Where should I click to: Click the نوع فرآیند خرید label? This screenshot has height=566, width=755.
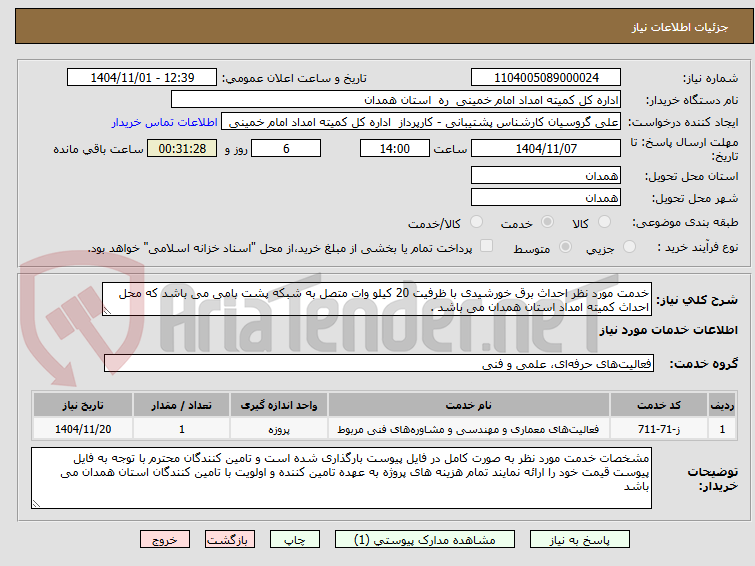(698, 247)
